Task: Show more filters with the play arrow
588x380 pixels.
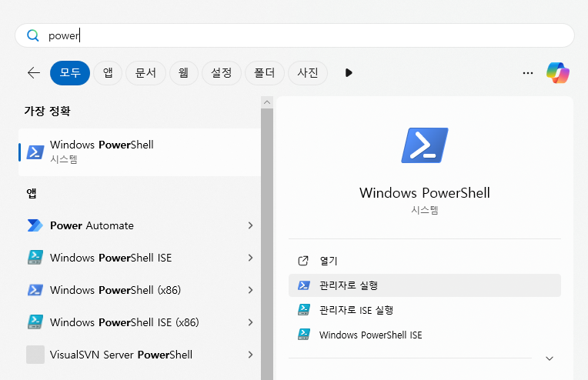Action: (349, 73)
